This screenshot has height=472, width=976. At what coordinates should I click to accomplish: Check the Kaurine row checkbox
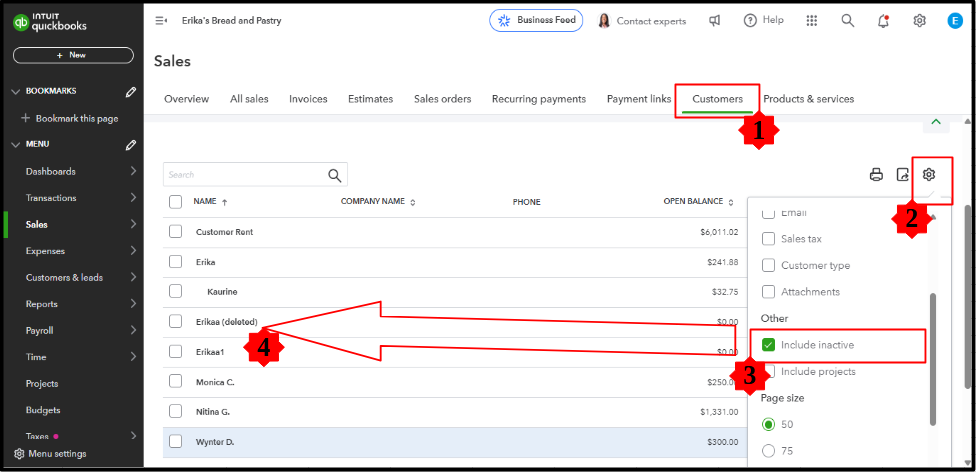click(176, 291)
